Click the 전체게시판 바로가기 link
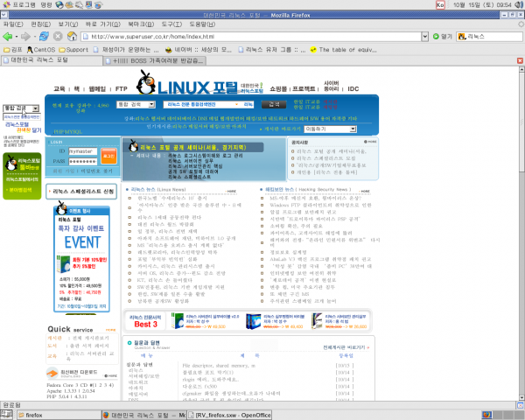The width and height of the screenshot is (525, 420). (x=346, y=347)
